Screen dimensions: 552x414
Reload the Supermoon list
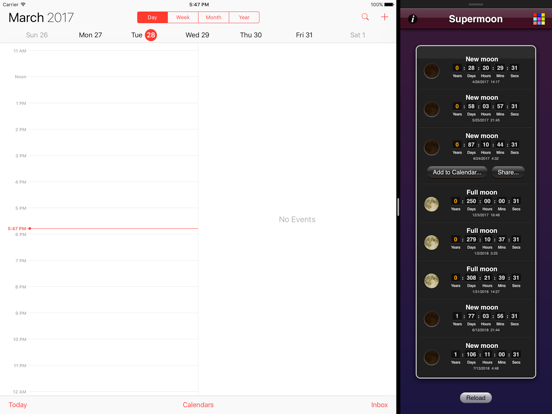pos(476,398)
